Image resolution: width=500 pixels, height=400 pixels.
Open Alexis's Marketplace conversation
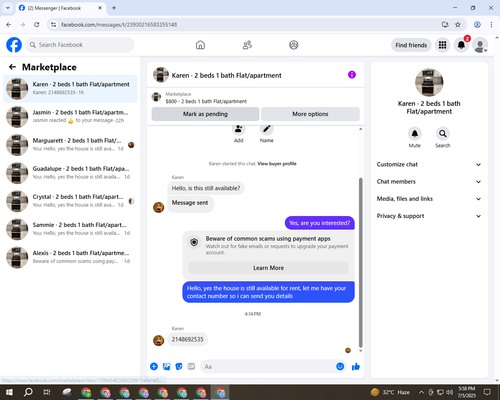(70, 257)
